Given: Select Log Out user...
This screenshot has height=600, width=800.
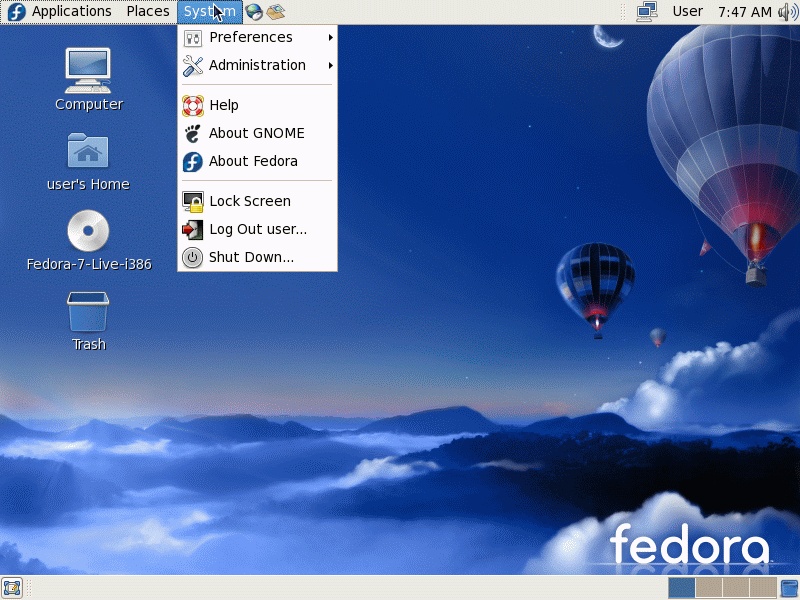Looking at the screenshot, I should click(258, 229).
